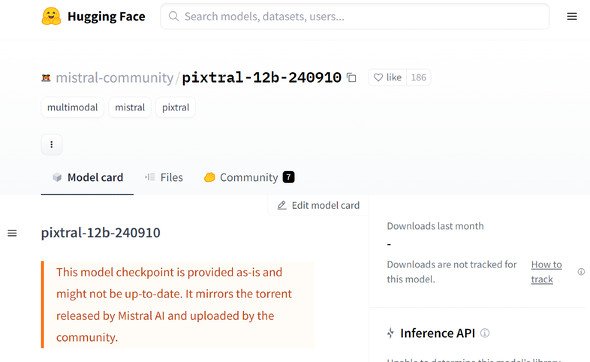This screenshot has width=590, height=362.
Task: Click the search models input field
Action: (355, 17)
